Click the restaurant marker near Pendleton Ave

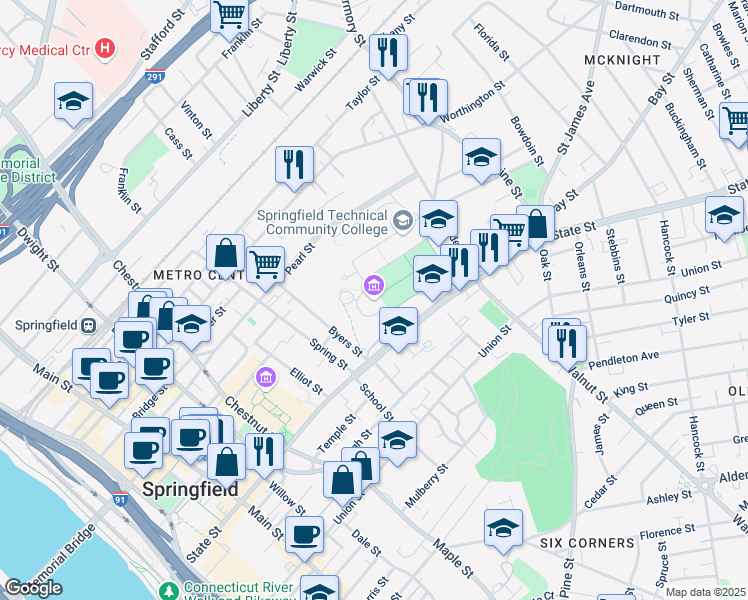point(567,344)
